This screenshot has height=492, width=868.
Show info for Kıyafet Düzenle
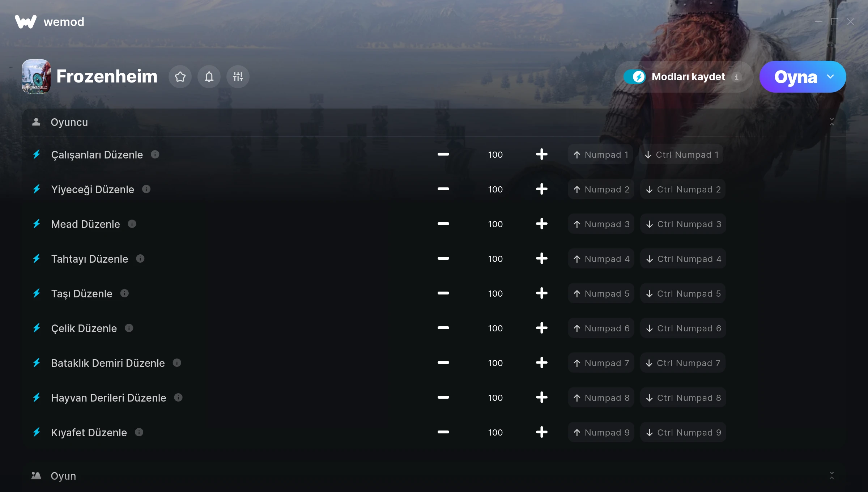[139, 432]
